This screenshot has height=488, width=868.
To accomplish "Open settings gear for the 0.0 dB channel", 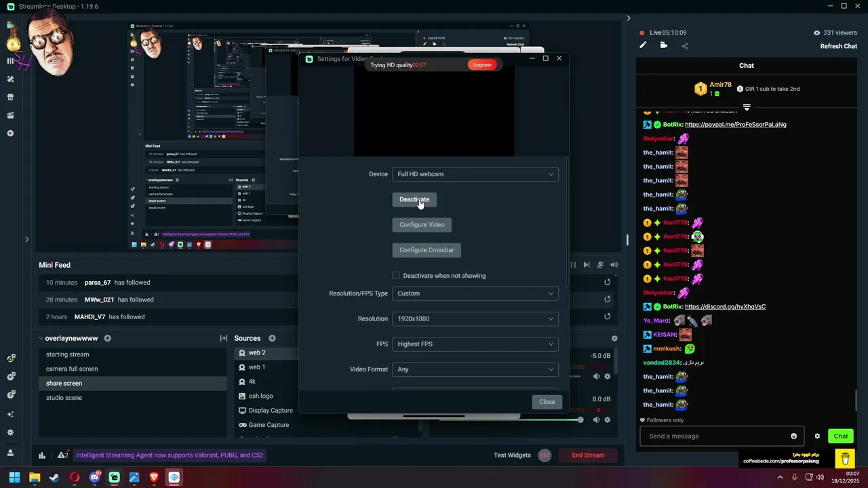I will coord(608,420).
